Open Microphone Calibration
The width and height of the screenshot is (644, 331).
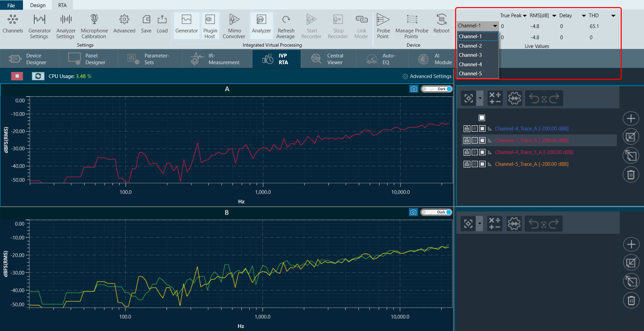94,26
